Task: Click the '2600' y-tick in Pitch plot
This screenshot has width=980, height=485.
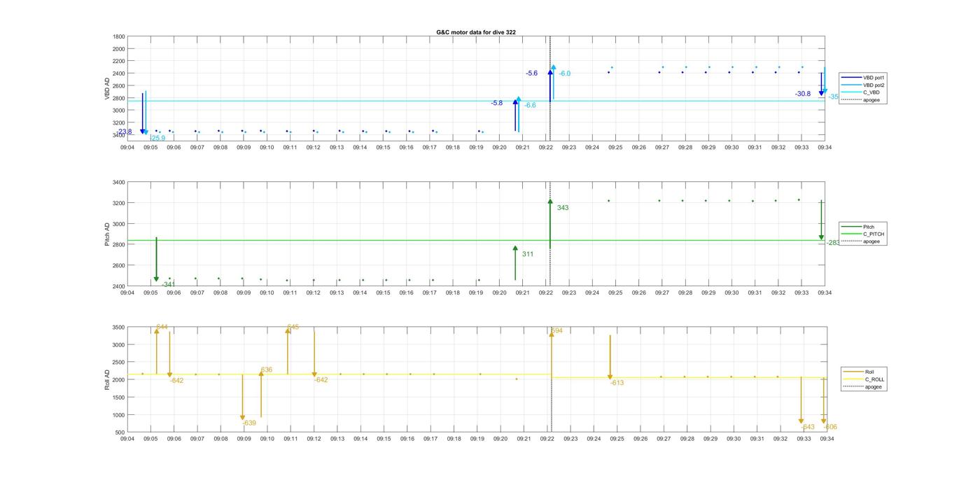Action: pyautogui.click(x=119, y=265)
